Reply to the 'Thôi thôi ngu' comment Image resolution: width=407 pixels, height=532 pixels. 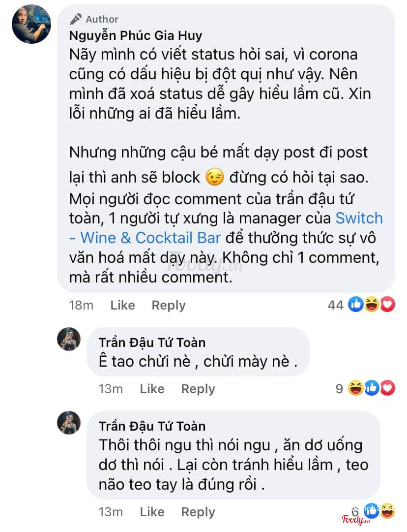coord(198,512)
